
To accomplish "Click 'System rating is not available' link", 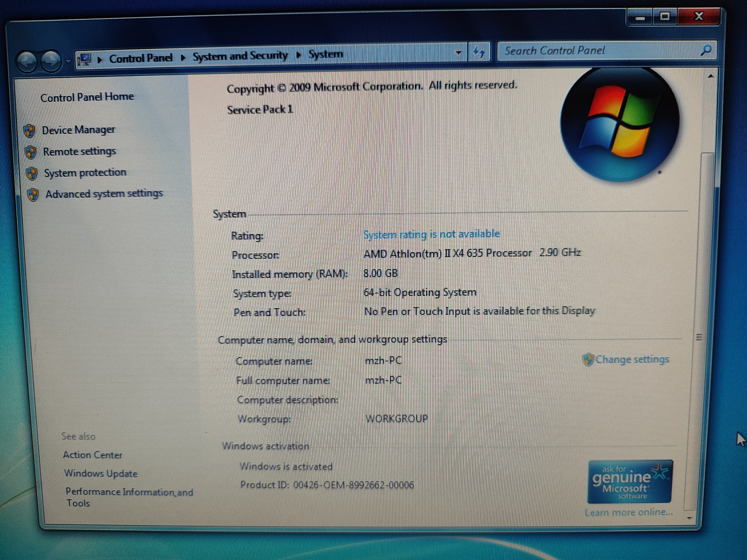I will pyautogui.click(x=431, y=234).
